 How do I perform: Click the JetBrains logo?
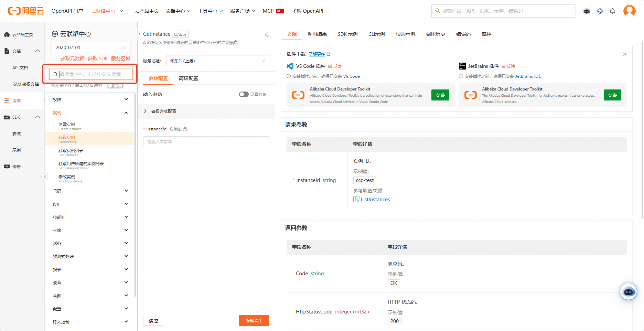pyautogui.click(x=462, y=66)
